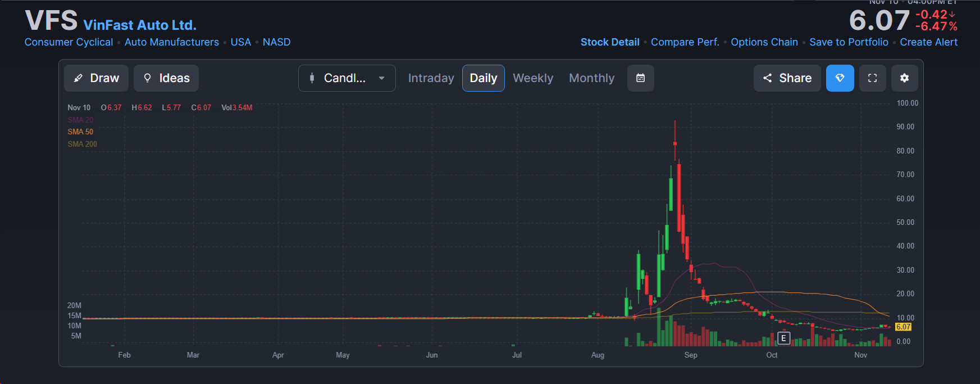Open the calendar date range picker
Viewport: 980px width, 384px height.
tap(641, 78)
